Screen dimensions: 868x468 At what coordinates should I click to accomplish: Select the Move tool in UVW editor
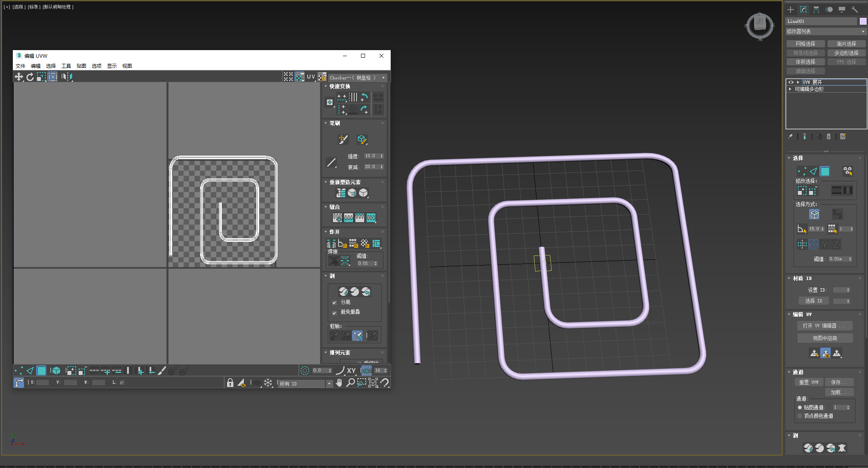tap(19, 77)
